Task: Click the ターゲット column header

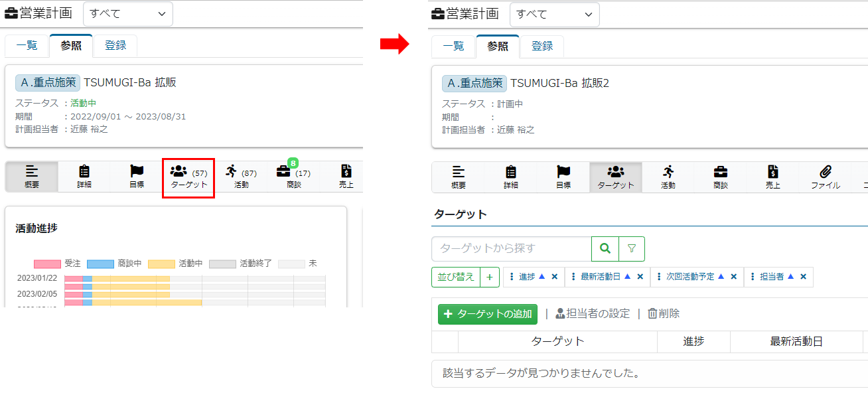Action: point(557,341)
